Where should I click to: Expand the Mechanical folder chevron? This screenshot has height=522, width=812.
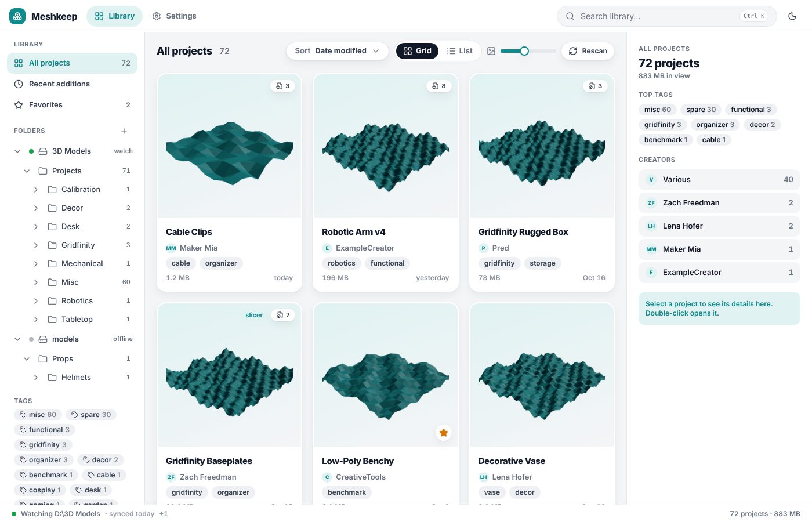click(36, 264)
